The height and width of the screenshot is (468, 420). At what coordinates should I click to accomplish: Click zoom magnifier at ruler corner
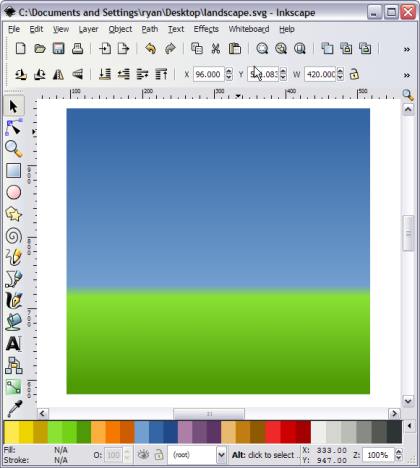[x=408, y=95]
